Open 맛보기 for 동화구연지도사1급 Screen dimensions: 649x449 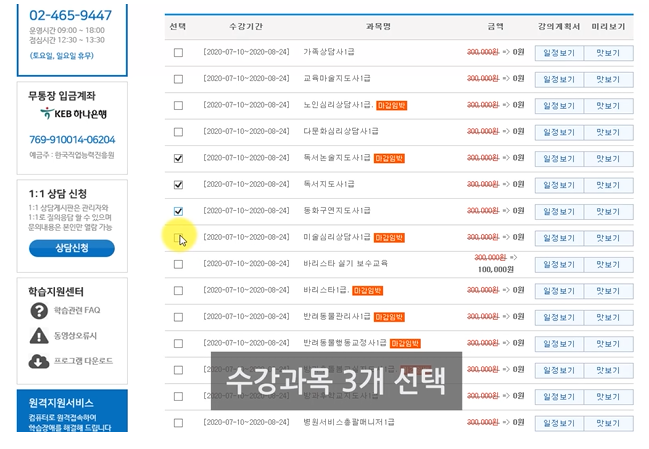(608, 212)
